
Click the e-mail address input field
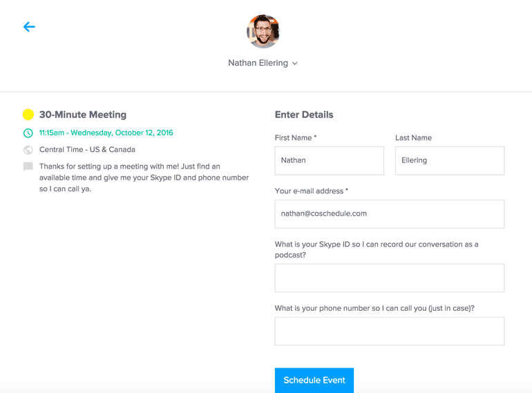click(390, 214)
